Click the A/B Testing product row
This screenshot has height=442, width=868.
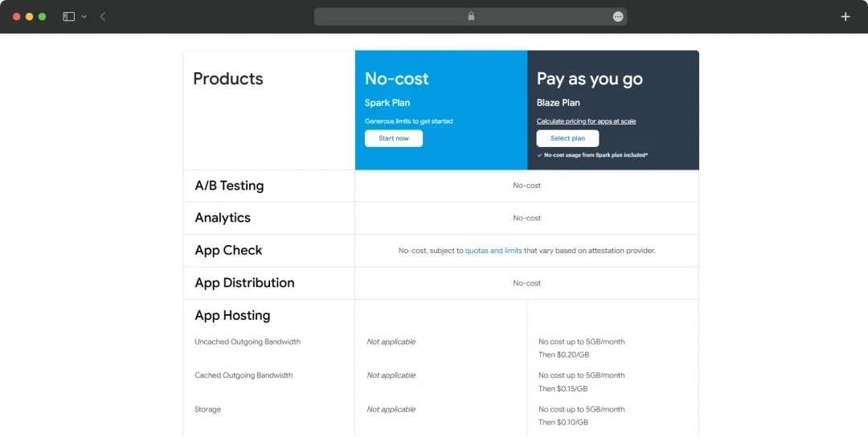coord(441,186)
